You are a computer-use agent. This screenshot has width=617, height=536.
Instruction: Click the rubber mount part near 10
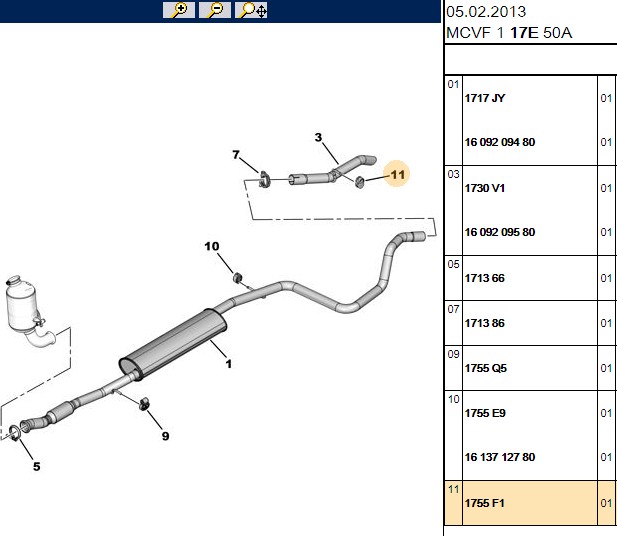(x=238, y=277)
